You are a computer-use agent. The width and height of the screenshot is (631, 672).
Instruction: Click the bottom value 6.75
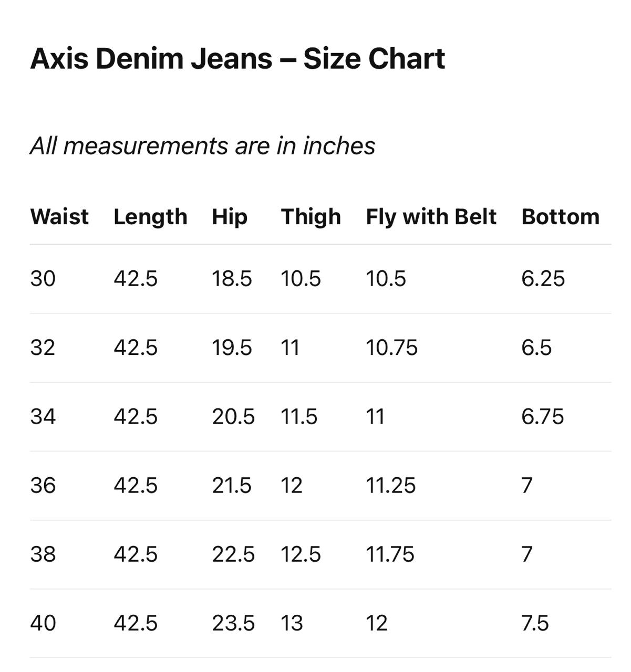[542, 417]
